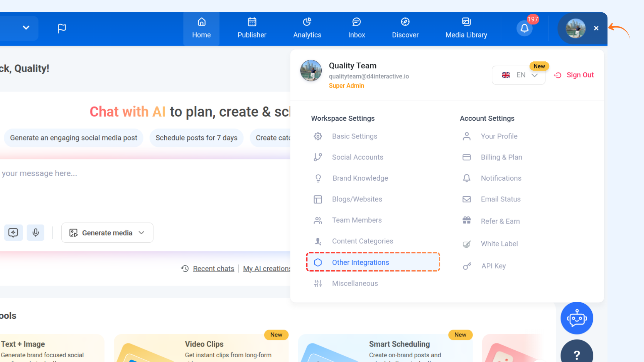Open the Analytics section

click(x=307, y=28)
